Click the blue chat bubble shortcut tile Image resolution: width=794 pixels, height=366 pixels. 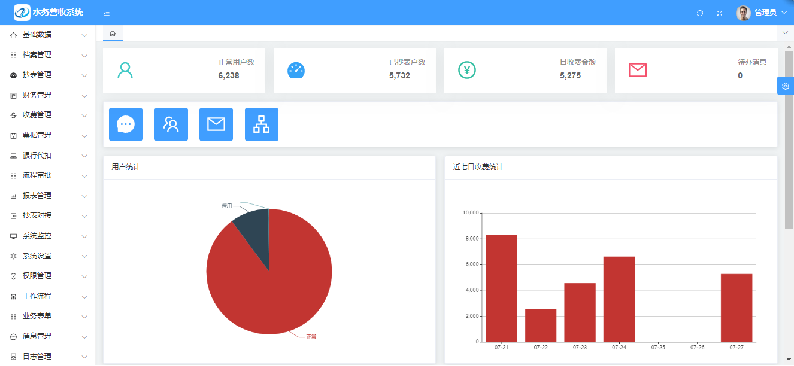[x=126, y=124]
